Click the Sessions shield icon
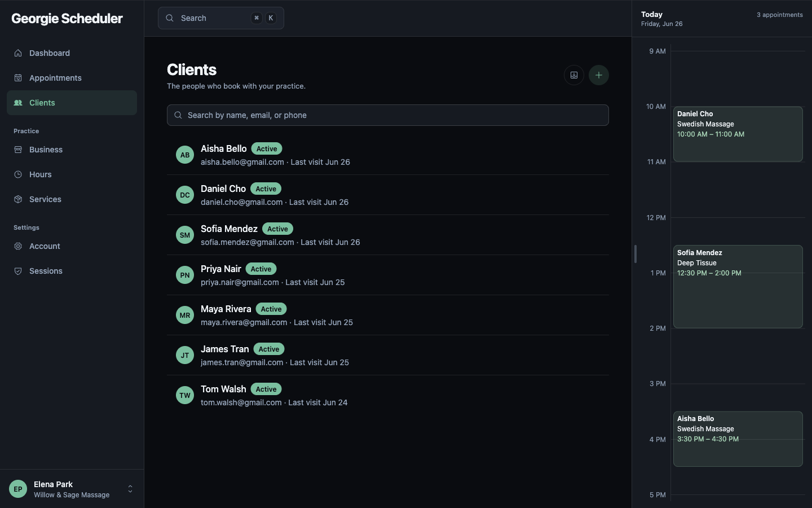Image resolution: width=812 pixels, height=508 pixels. [x=18, y=271]
